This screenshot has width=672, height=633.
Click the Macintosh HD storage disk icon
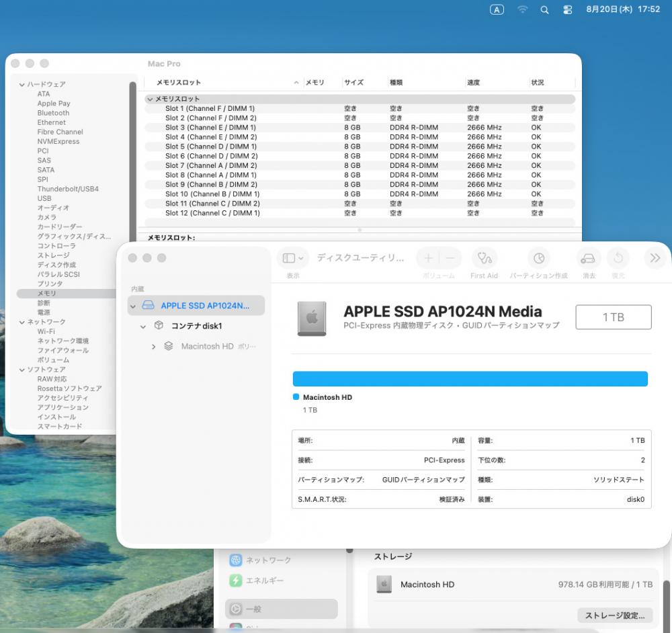point(384,584)
